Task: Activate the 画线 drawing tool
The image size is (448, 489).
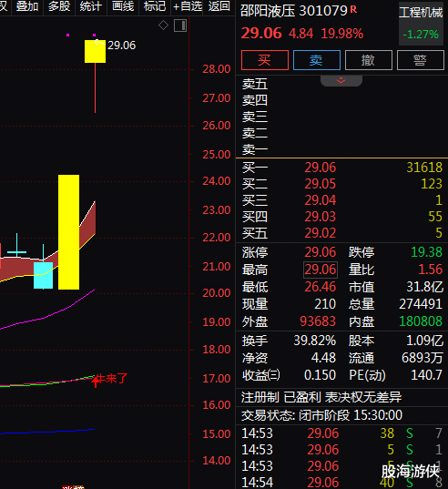Action: [123, 6]
